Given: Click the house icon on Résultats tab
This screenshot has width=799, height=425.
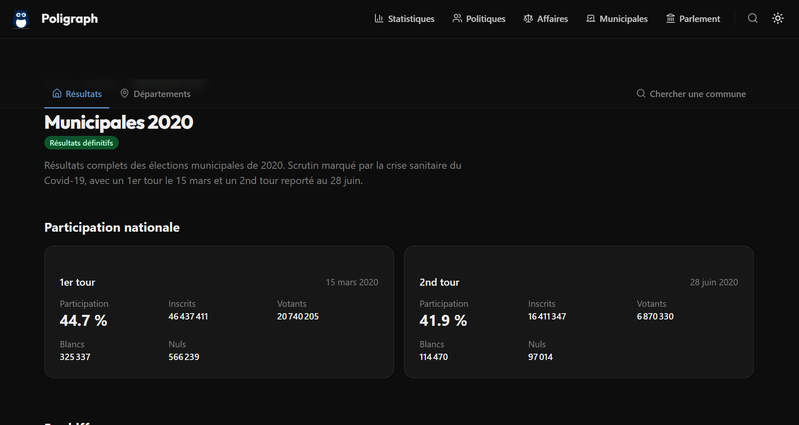Looking at the screenshot, I should (x=57, y=93).
